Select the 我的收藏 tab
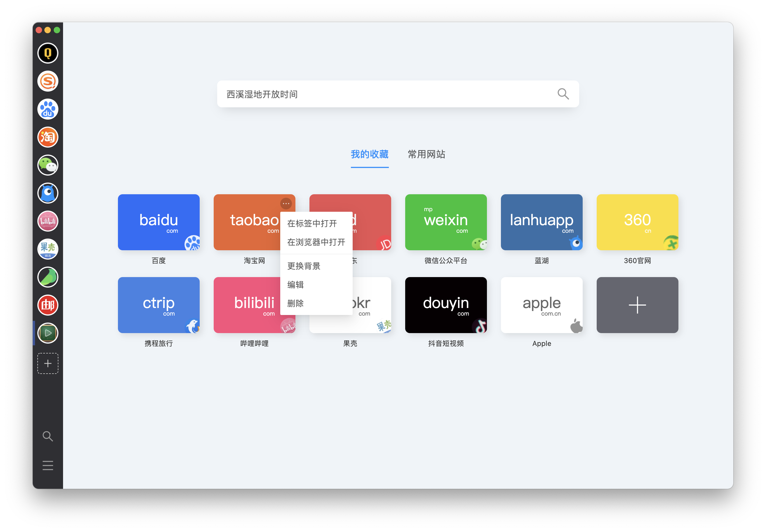Screen dimensions: 766x532 point(369,154)
